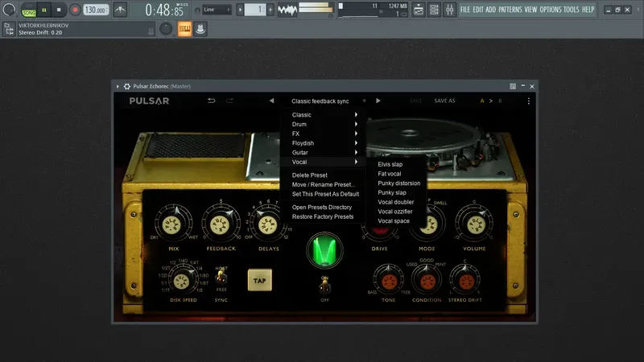Expand the Vocal preset category

[x=323, y=162]
